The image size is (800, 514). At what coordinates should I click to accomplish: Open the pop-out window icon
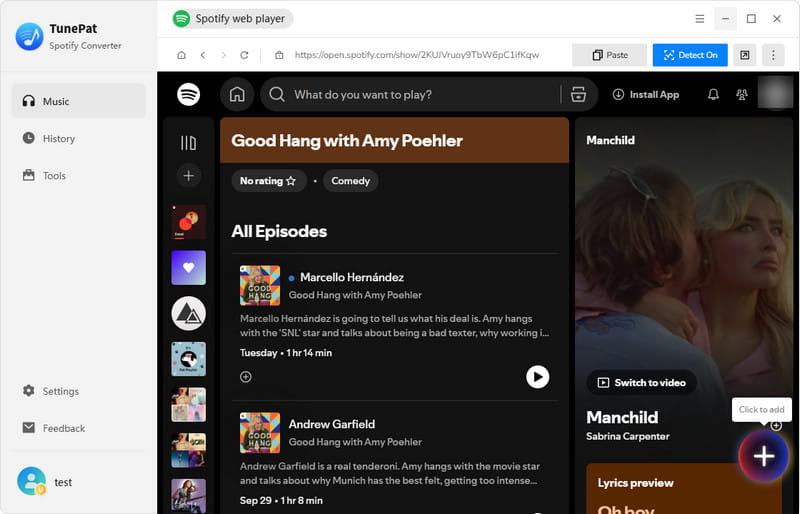tap(744, 55)
